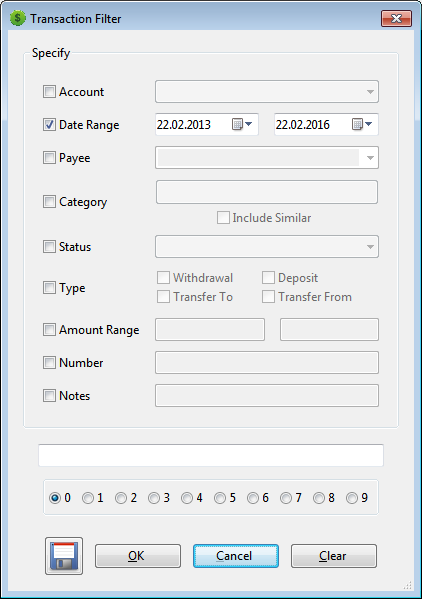This screenshot has height=599, width=422.
Task: Click the empty text box above radio buttons
Action: 211,455
